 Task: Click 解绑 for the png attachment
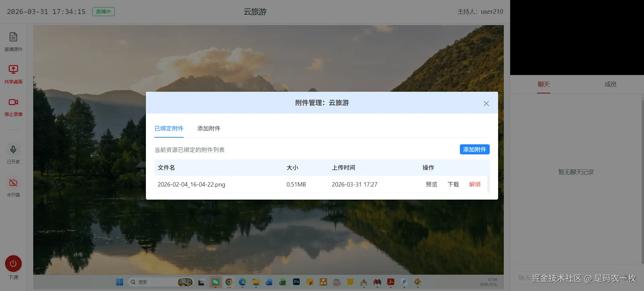point(475,185)
